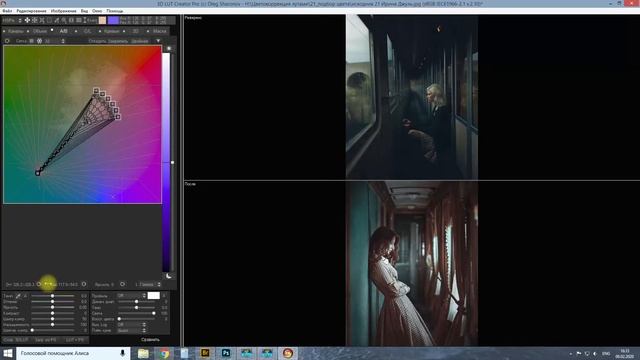
Task: Open File Explorer from taskbar
Action: pyautogui.click(x=143, y=353)
